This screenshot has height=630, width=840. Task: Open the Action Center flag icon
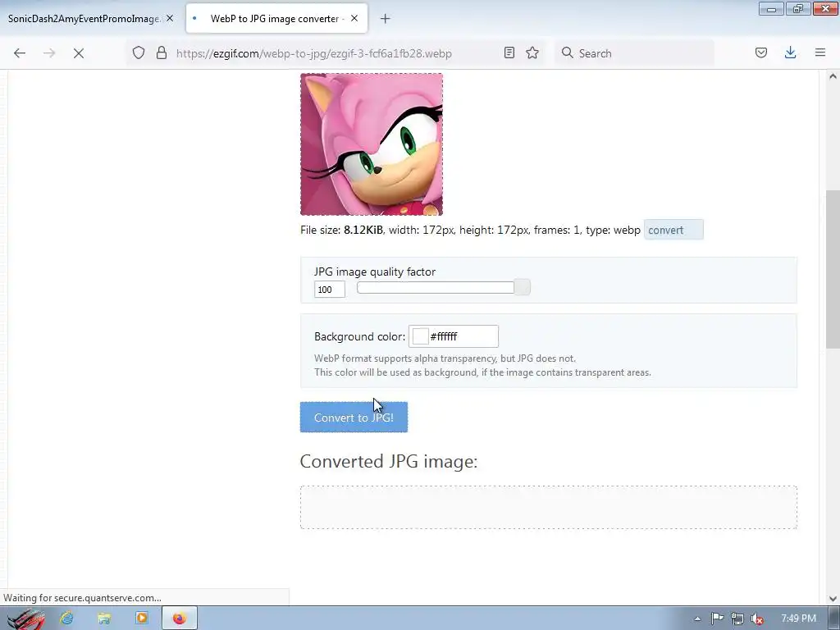pyautogui.click(x=717, y=619)
